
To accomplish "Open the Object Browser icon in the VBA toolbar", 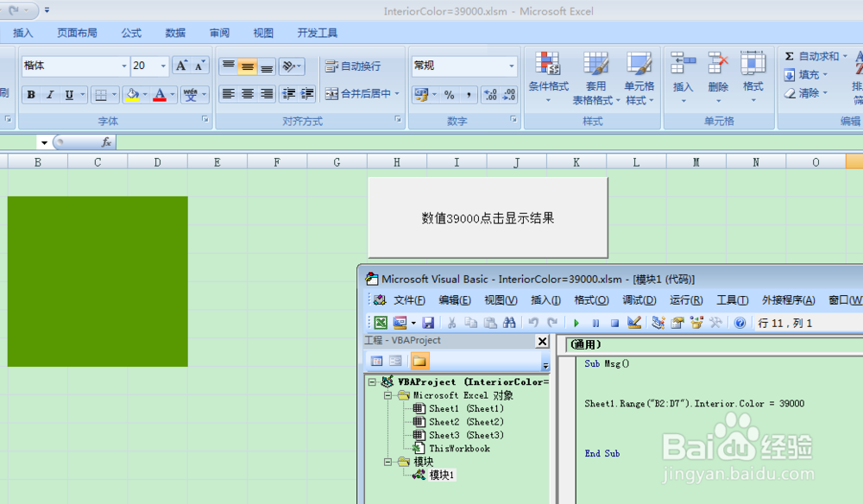I will click(x=696, y=323).
